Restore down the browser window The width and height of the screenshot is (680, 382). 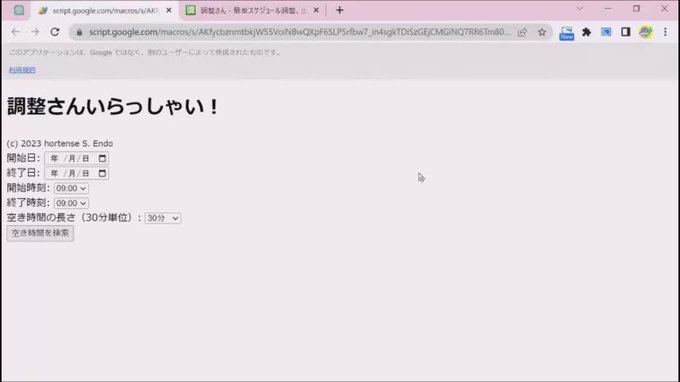pos(636,9)
